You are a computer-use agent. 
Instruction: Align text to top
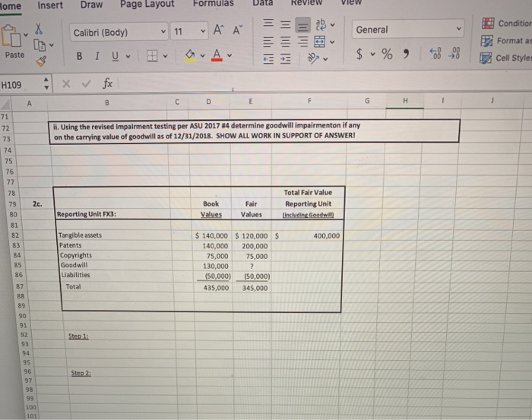coord(268,23)
